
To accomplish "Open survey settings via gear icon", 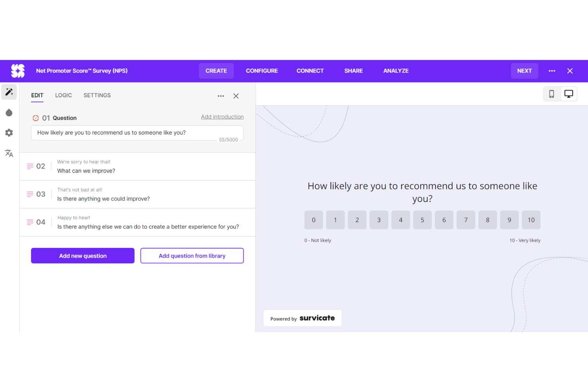I will click(9, 133).
